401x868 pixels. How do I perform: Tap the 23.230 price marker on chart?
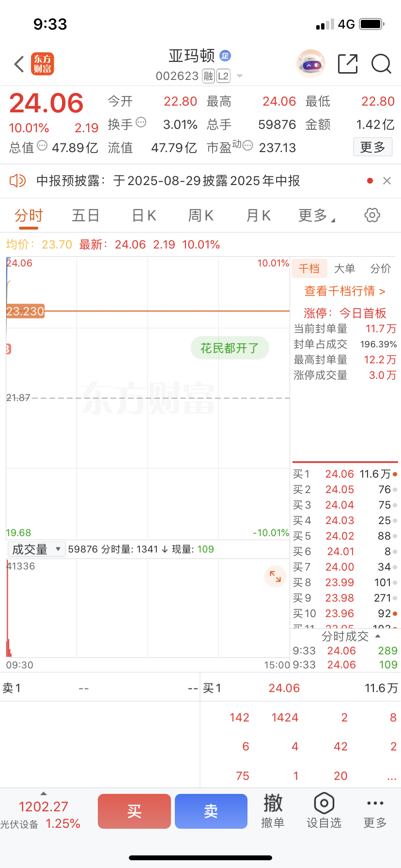(x=25, y=311)
